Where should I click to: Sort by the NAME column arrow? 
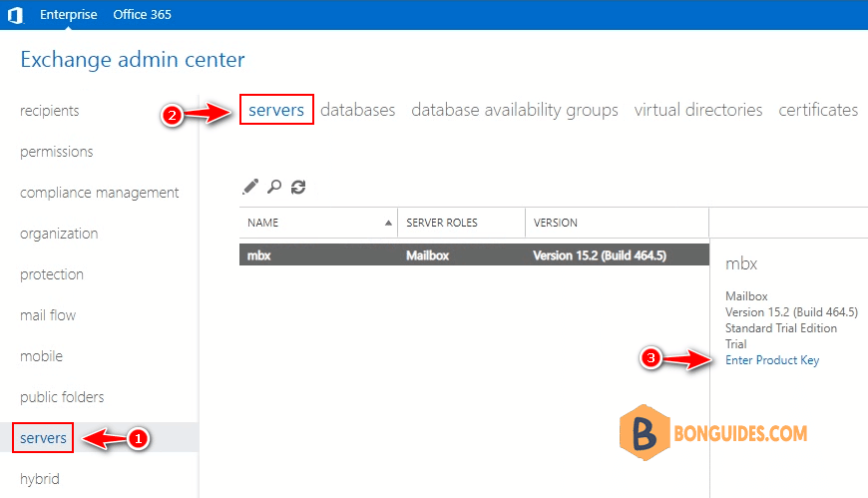coord(388,223)
